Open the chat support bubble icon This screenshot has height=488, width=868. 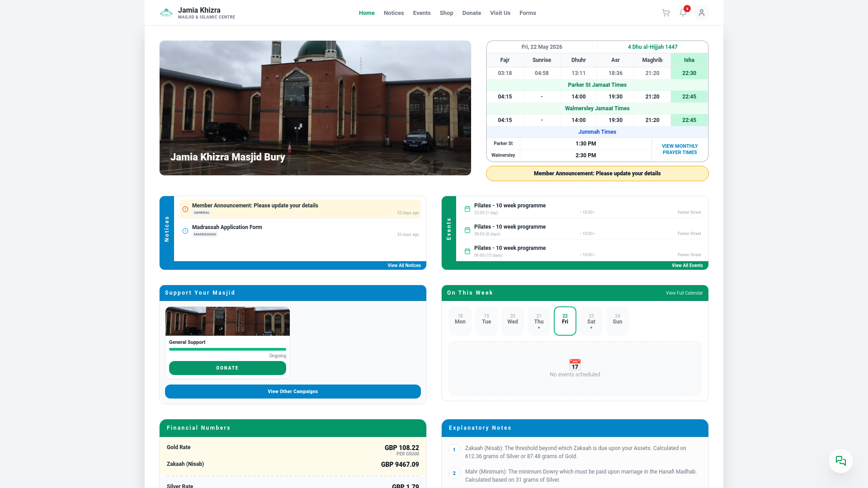[841, 461]
